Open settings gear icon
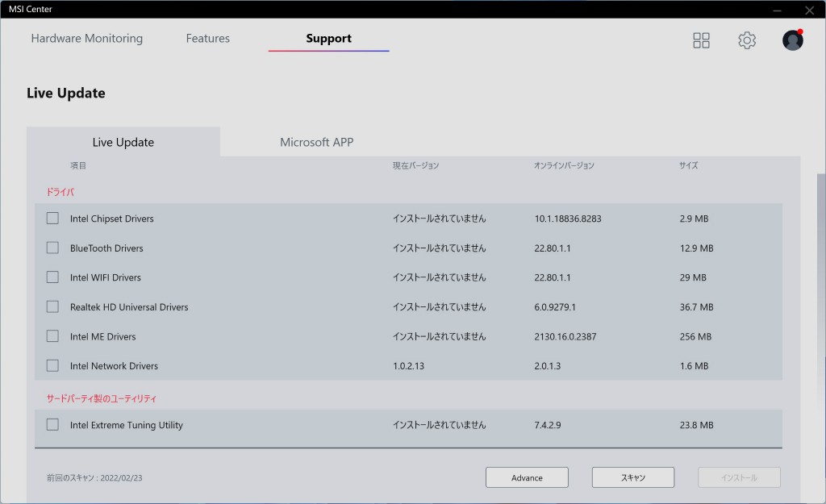The width and height of the screenshot is (826, 504). pyautogui.click(x=746, y=40)
